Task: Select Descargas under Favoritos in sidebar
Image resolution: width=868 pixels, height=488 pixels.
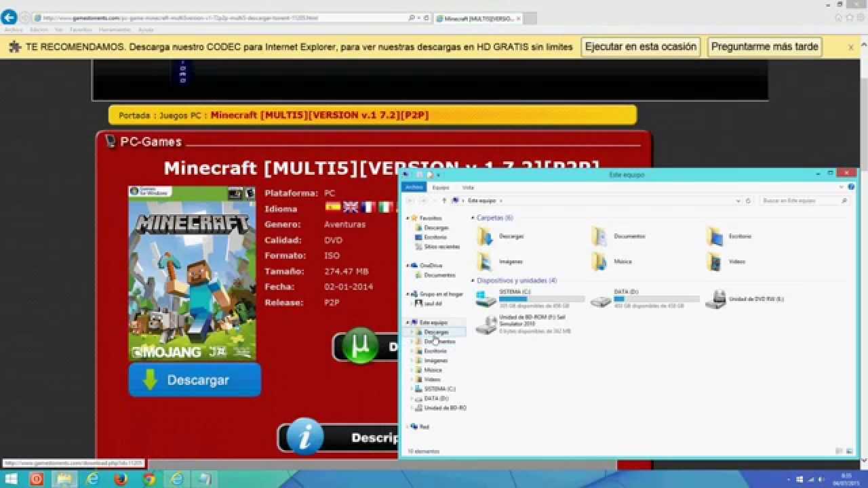Action: pyautogui.click(x=435, y=228)
